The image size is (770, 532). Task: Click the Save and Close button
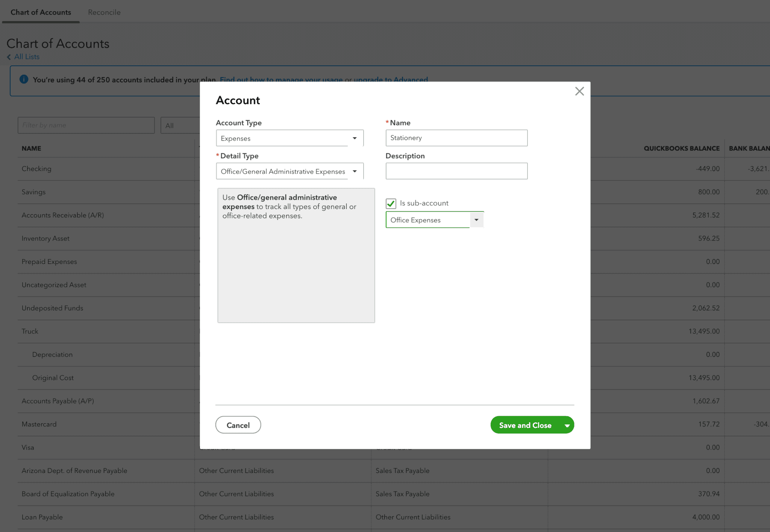click(x=525, y=425)
